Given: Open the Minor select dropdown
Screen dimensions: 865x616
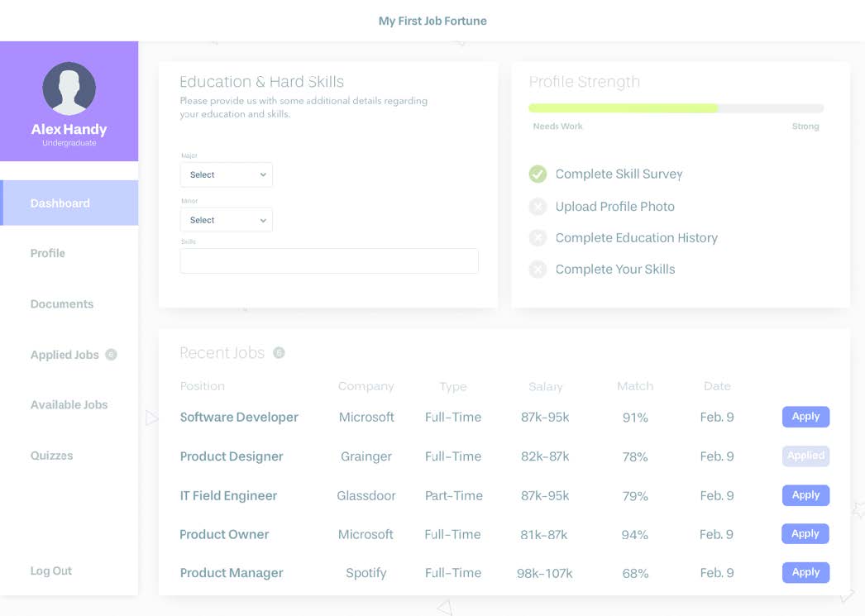Looking at the screenshot, I should click(x=226, y=221).
